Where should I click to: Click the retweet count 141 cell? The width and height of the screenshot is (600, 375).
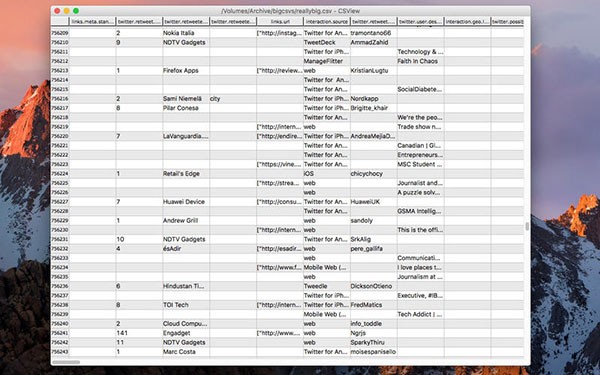[x=139, y=333]
